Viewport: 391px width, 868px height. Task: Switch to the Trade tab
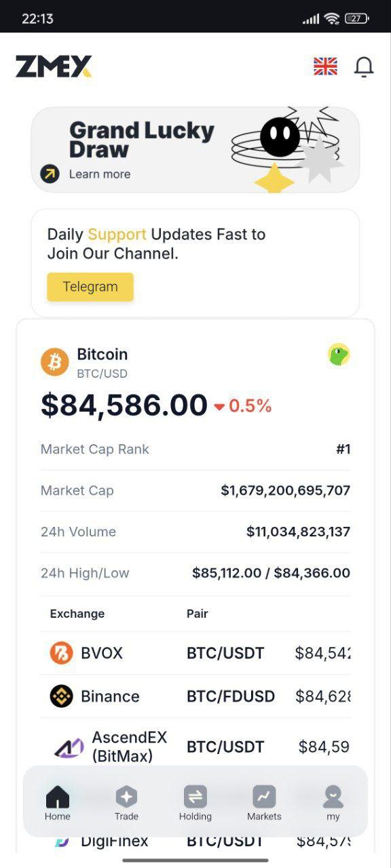coord(126,803)
